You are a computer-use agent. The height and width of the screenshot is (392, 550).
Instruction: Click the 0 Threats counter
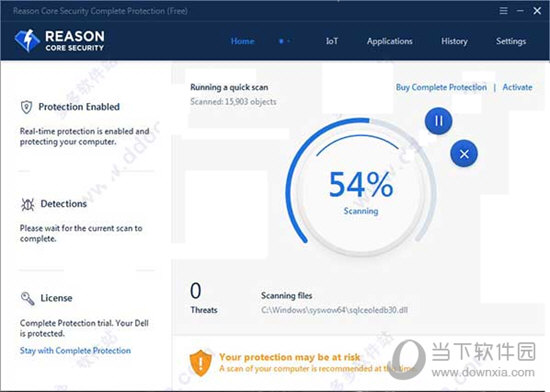tap(204, 298)
